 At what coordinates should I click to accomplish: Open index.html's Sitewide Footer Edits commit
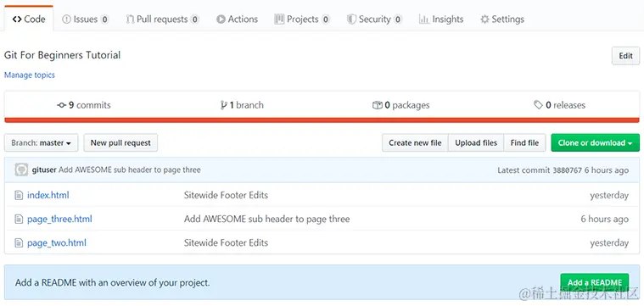coord(226,195)
